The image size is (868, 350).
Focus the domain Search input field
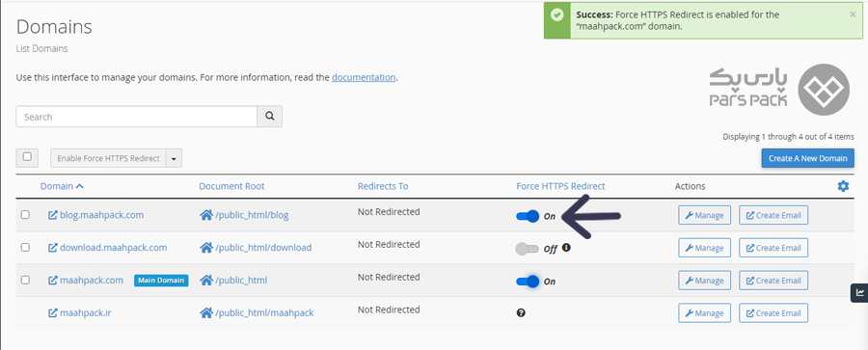tap(137, 117)
